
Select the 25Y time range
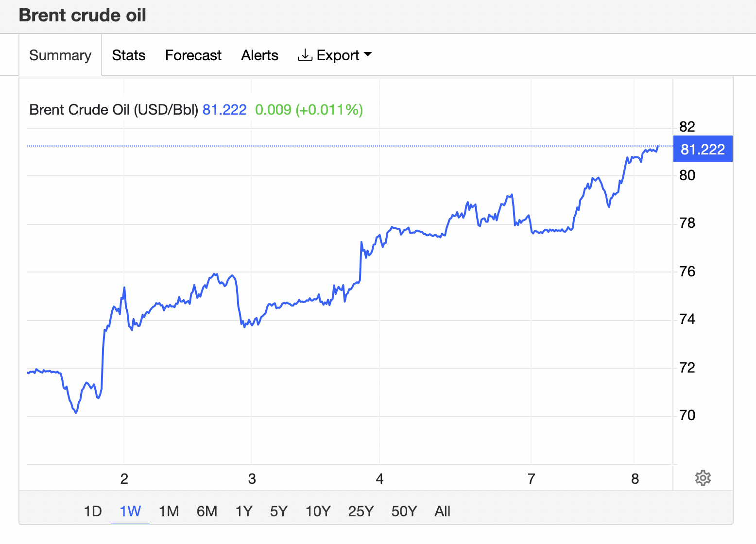click(x=361, y=511)
